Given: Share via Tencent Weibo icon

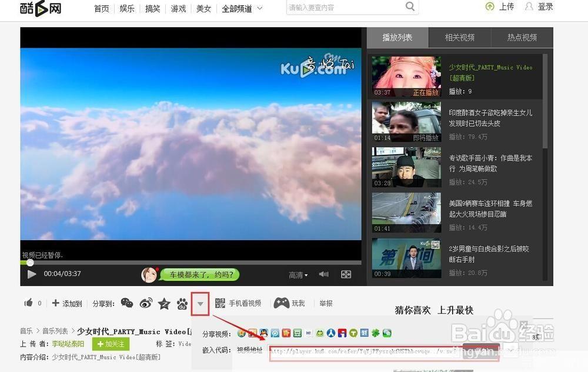Looking at the screenshot, I should coord(275,333).
